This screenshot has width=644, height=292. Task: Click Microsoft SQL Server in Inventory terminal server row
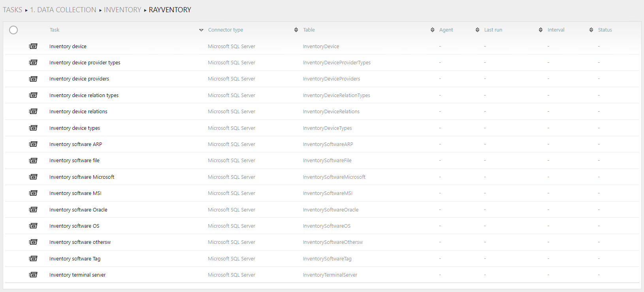pos(232,275)
